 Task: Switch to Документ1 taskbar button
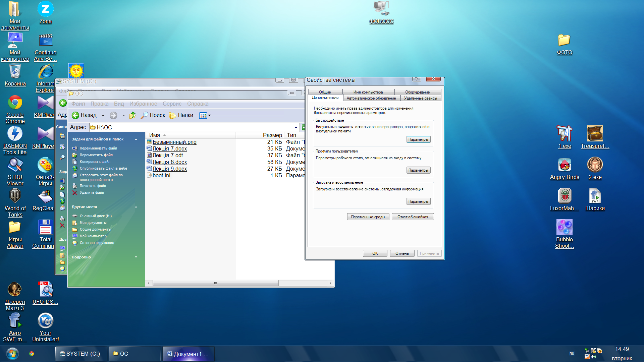click(x=189, y=354)
